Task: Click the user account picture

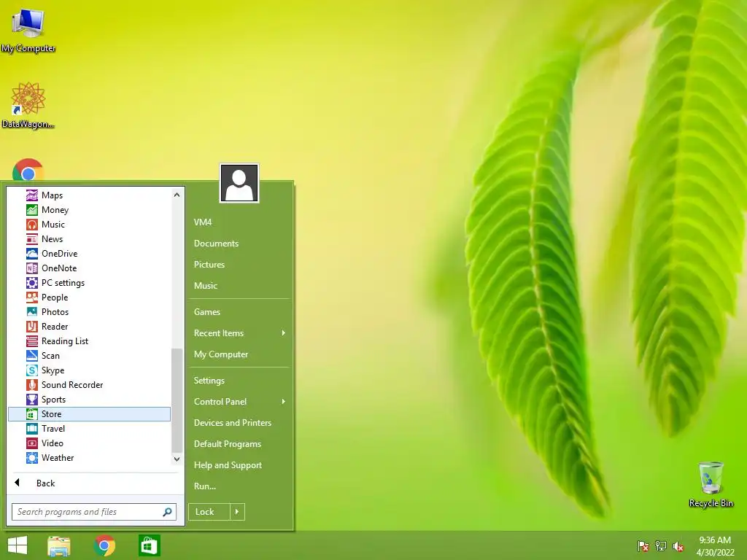Action: tap(239, 183)
